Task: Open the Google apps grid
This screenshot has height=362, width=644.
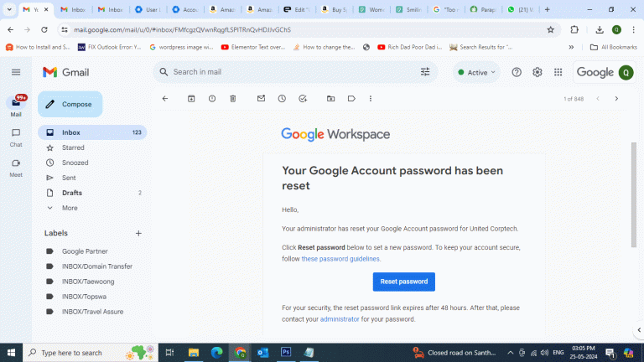Action: click(558, 73)
